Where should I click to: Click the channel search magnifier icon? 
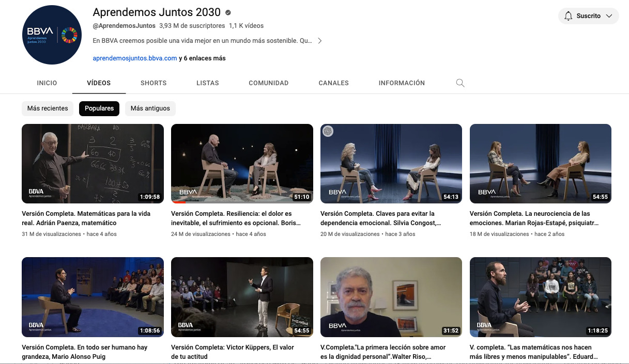click(459, 83)
